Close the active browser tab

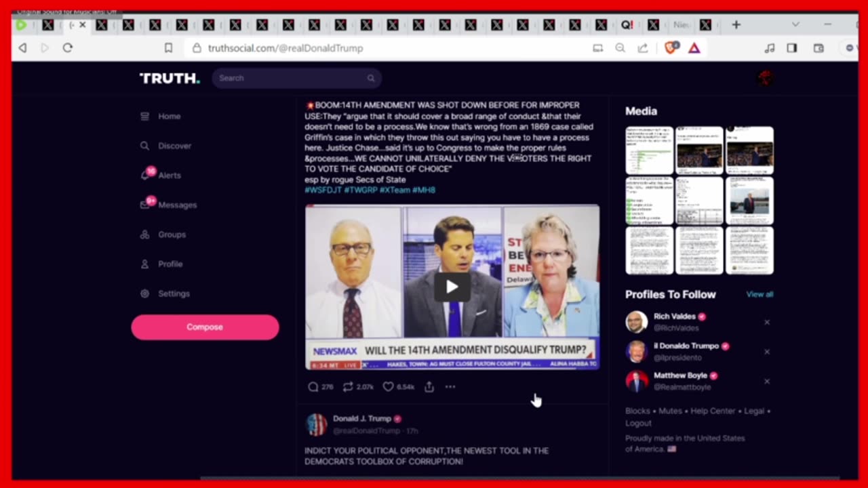tap(83, 25)
